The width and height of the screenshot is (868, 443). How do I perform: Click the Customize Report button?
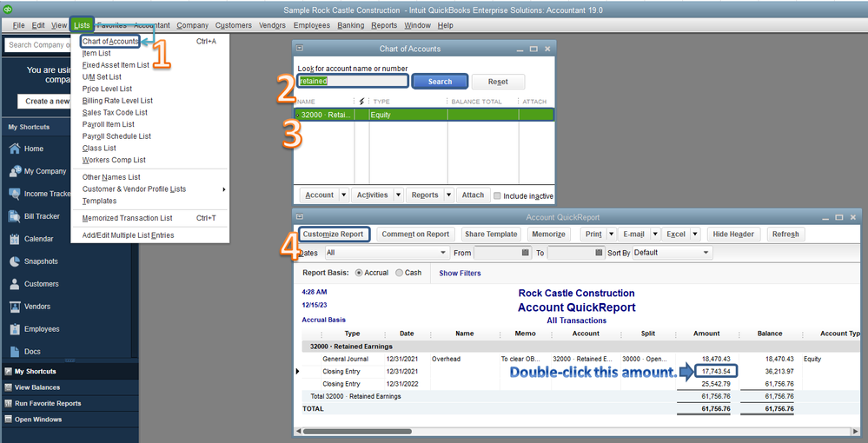click(334, 234)
